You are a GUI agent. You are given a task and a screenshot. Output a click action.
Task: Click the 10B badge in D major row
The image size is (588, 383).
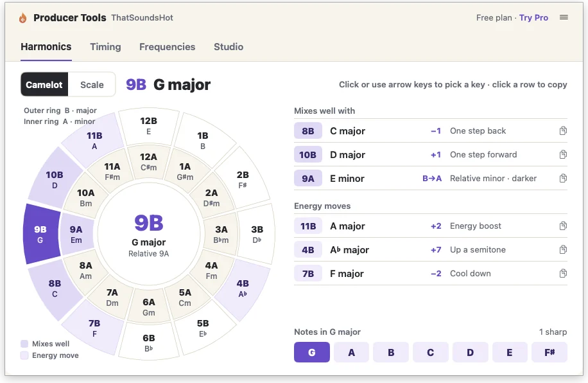[308, 154]
